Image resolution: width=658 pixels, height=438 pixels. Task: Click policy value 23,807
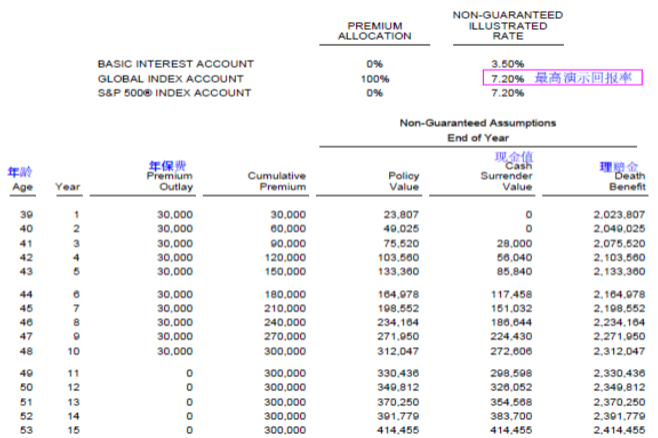tap(401, 215)
